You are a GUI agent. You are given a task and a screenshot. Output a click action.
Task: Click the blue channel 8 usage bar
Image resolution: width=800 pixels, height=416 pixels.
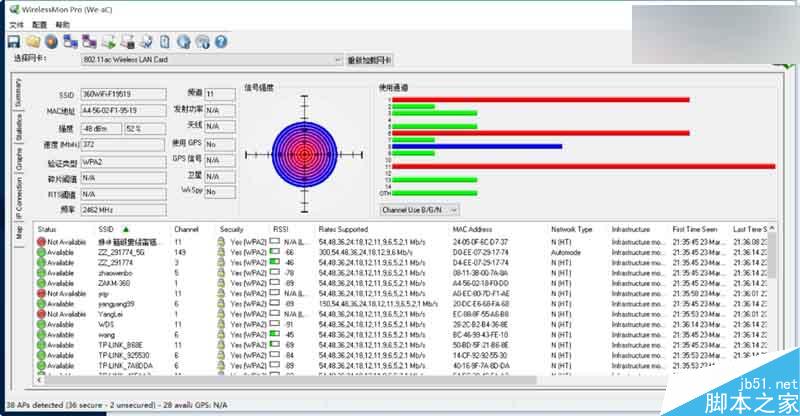(477, 146)
